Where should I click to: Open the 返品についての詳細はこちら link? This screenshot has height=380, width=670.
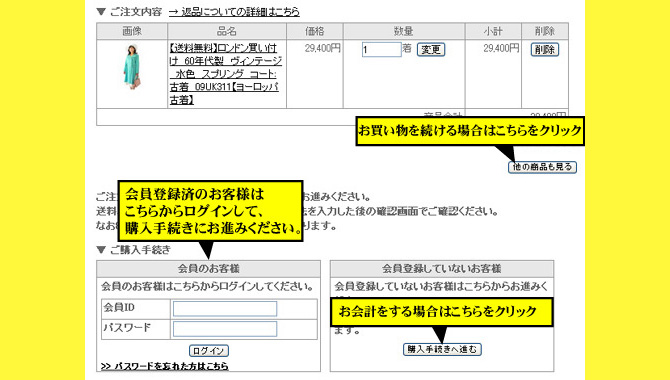[x=234, y=12]
